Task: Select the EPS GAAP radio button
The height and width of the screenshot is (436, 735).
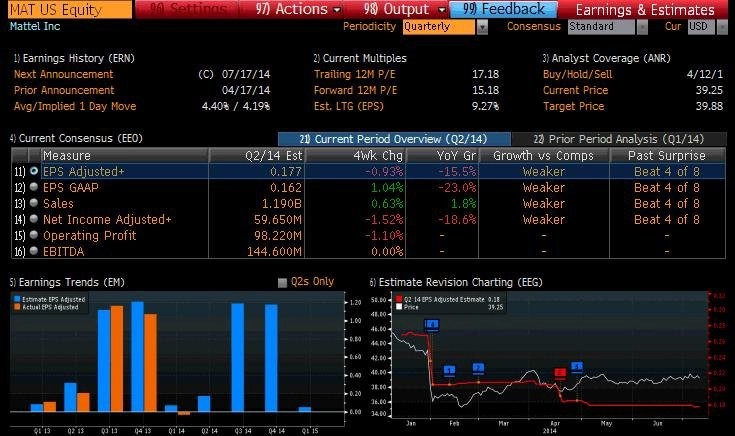Action: [34, 187]
